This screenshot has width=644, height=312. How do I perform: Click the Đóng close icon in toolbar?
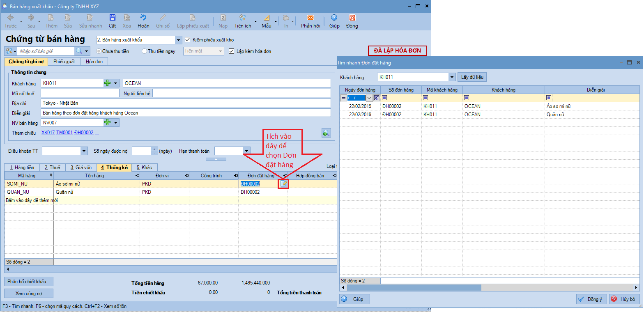click(x=352, y=18)
